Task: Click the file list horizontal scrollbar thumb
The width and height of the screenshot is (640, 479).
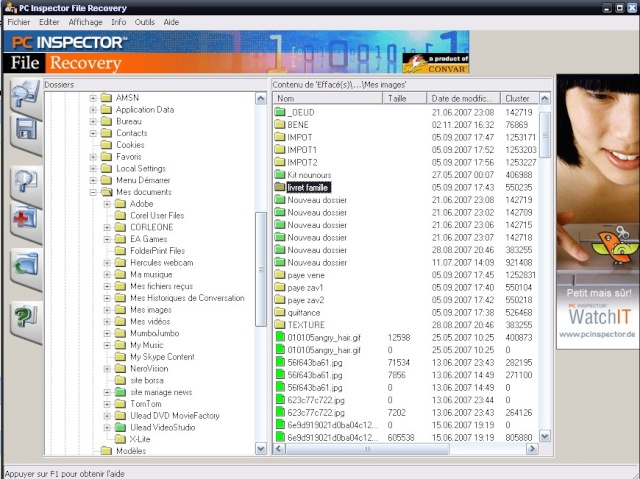Action: (368, 449)
